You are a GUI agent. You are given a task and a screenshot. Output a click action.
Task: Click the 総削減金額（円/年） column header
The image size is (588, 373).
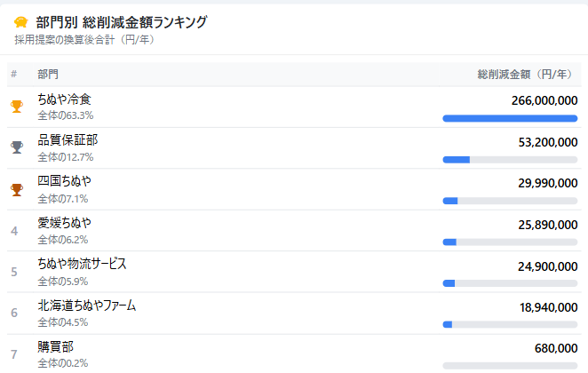[525, 75]
